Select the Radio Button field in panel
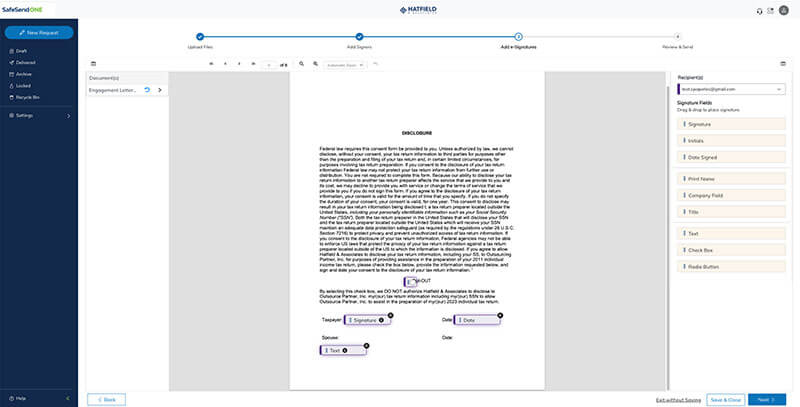Image resolution: width=800 pixels, height=407 pixels. click(x=731, y=267)
